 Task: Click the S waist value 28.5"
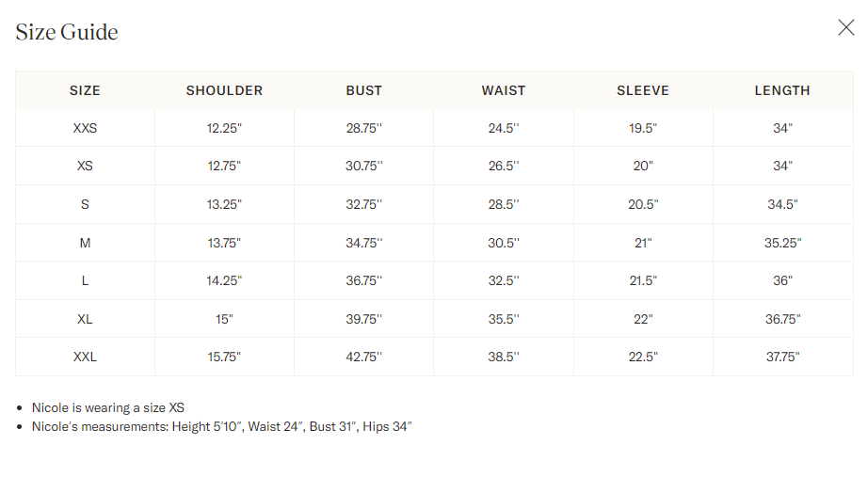tap(504, 204)
